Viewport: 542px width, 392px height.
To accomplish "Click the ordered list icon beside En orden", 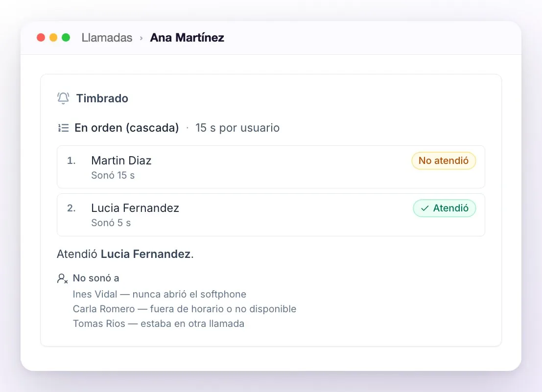I will pyautogui.click(x=63, y=128).
